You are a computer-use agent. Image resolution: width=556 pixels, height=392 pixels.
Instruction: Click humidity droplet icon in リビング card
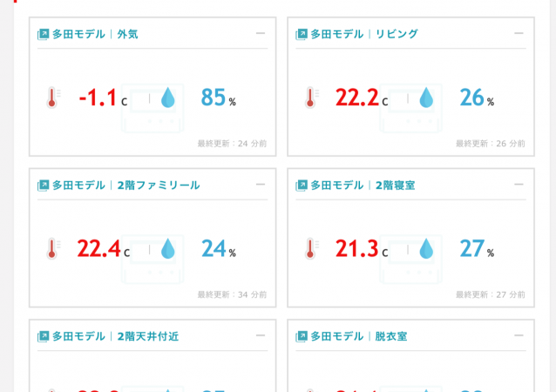[x=426, y=98]
